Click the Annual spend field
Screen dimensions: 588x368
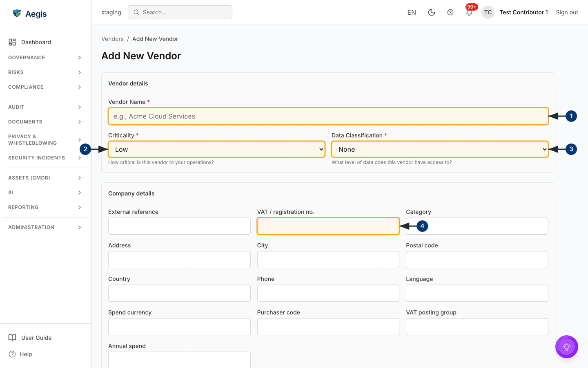(179, 360)
